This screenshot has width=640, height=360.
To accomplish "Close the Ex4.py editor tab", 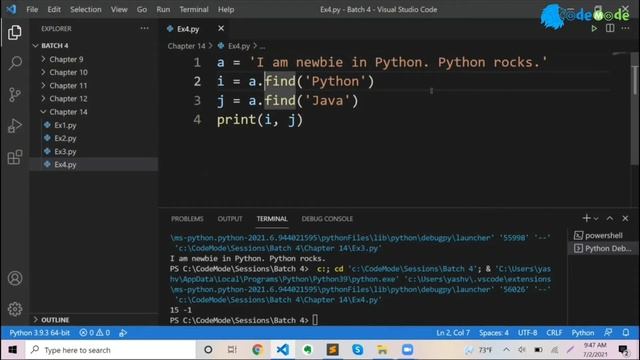I will pyautogui.click(x=221, y=28).
